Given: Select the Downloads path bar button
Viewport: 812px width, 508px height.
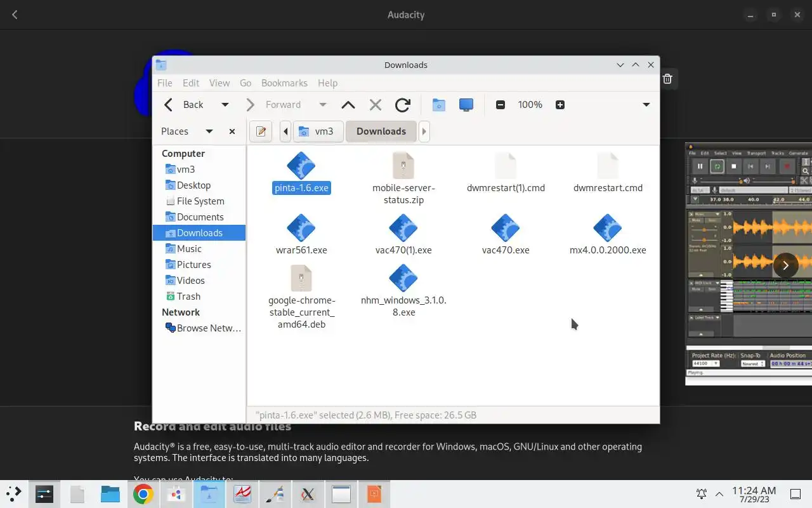Looking at the screenshot, I should (x=381, y=131).
